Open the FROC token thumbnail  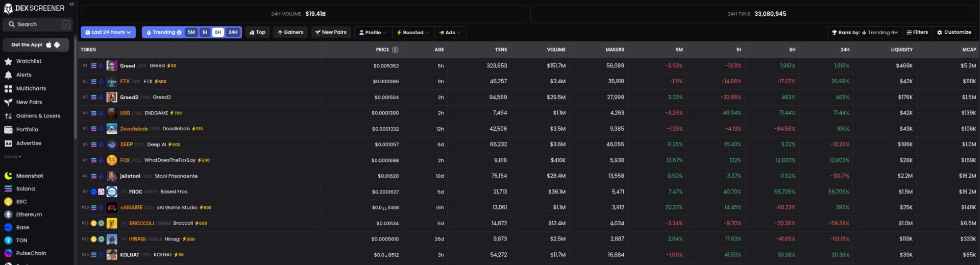pyautogui.click(x=112, y=192)
